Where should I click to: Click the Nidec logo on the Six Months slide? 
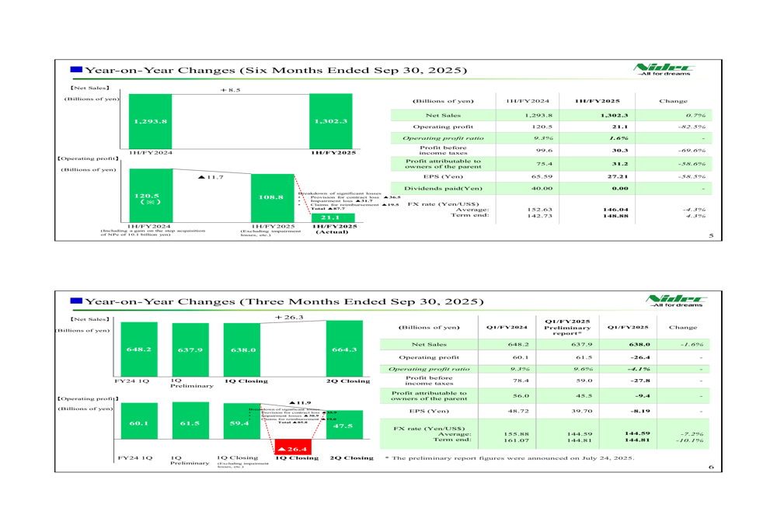click(664, 70)
